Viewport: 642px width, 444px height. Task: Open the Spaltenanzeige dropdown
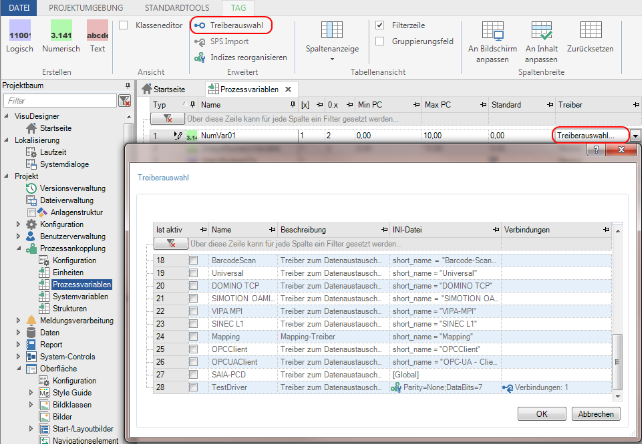(332, 41)
